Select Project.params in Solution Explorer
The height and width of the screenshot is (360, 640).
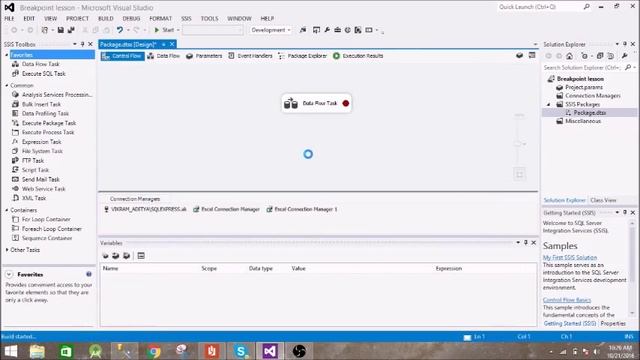tap(580, 87)
